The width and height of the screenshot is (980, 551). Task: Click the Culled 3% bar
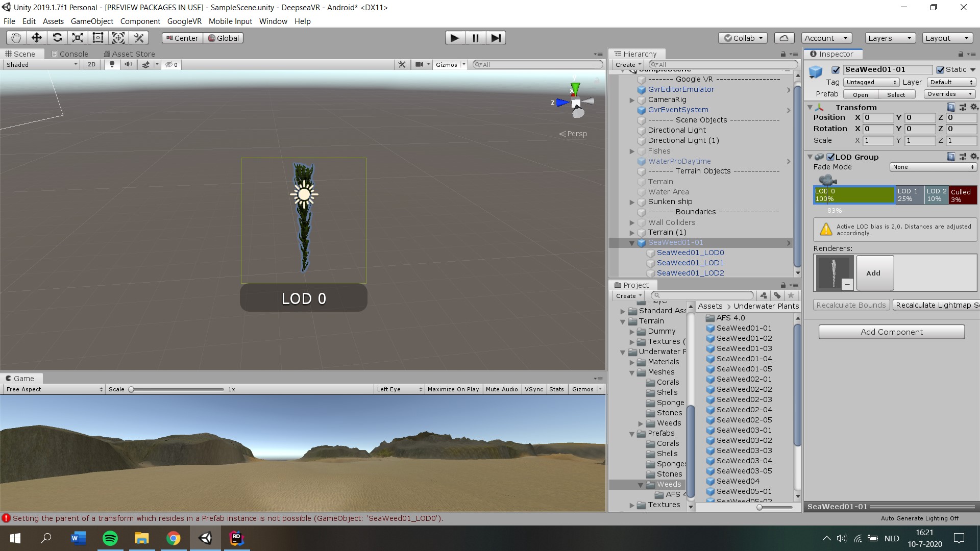point(963,195)
